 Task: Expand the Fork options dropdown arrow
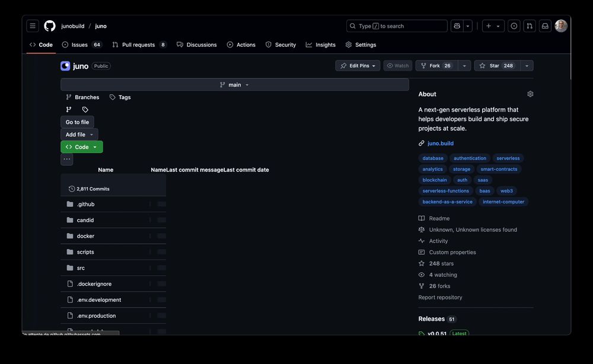click(x=464, y=66)
